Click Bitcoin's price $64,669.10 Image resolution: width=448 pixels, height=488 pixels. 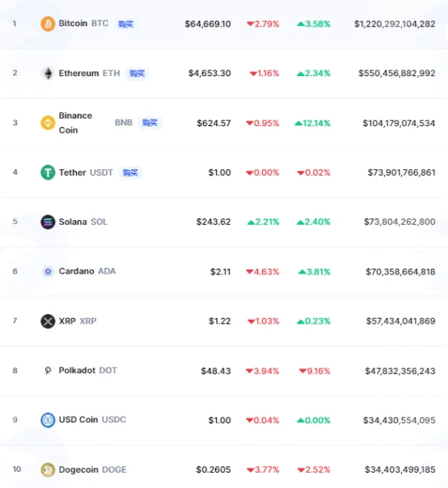coord(208,24)
